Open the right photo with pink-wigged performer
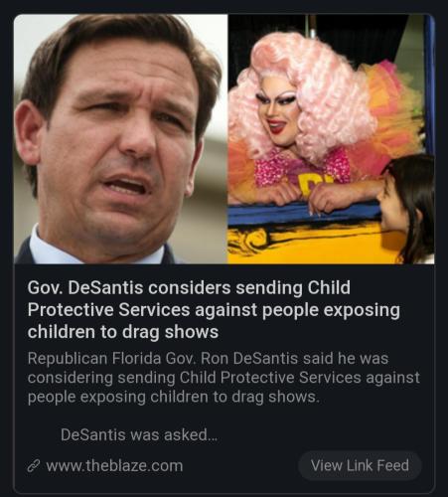Image resolution: width=448 pixels, height=497 pixels. [331, 139]
